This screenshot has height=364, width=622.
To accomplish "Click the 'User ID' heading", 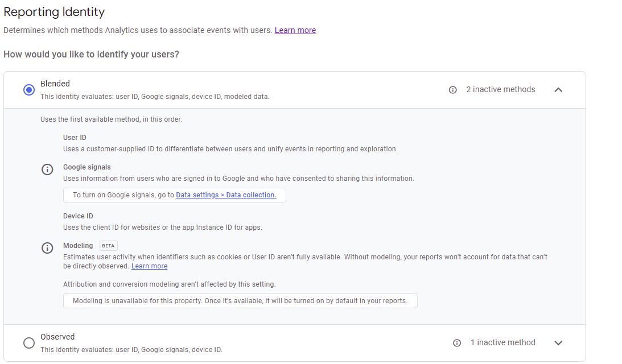I will (75, 138).
